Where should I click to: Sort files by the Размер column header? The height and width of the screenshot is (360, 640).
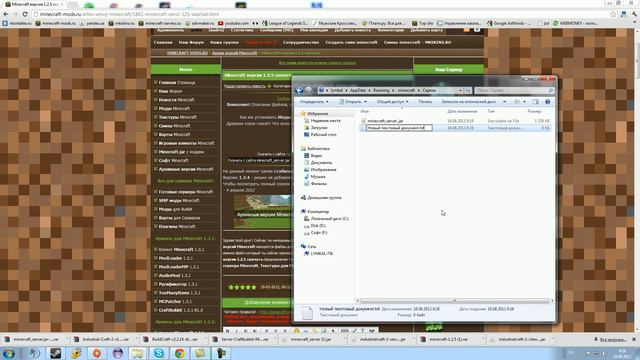point(534,111)
